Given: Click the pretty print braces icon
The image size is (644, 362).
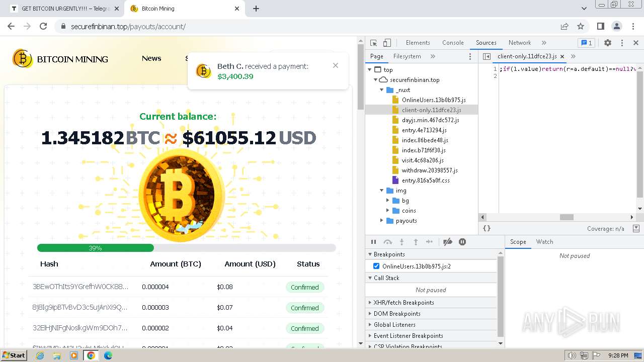Looking at the screenshot, I should tap(487, 228).
